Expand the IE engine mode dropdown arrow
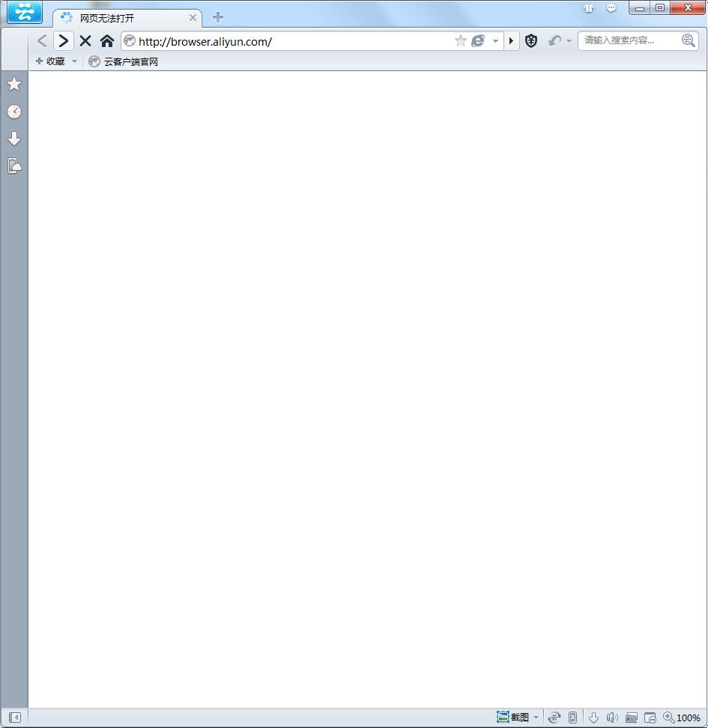Viewport: 708px width, 728px height. pos(495,41)
